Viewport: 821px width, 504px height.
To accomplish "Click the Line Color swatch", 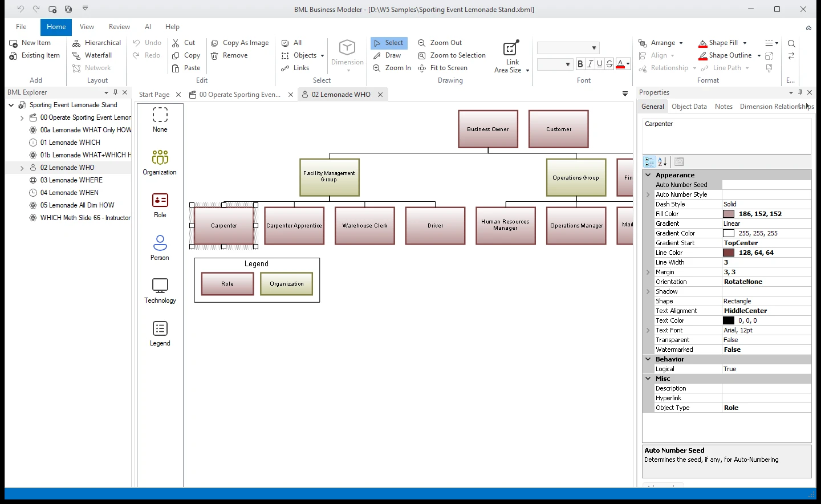I will pyautogui.click(x=729, y=253).
